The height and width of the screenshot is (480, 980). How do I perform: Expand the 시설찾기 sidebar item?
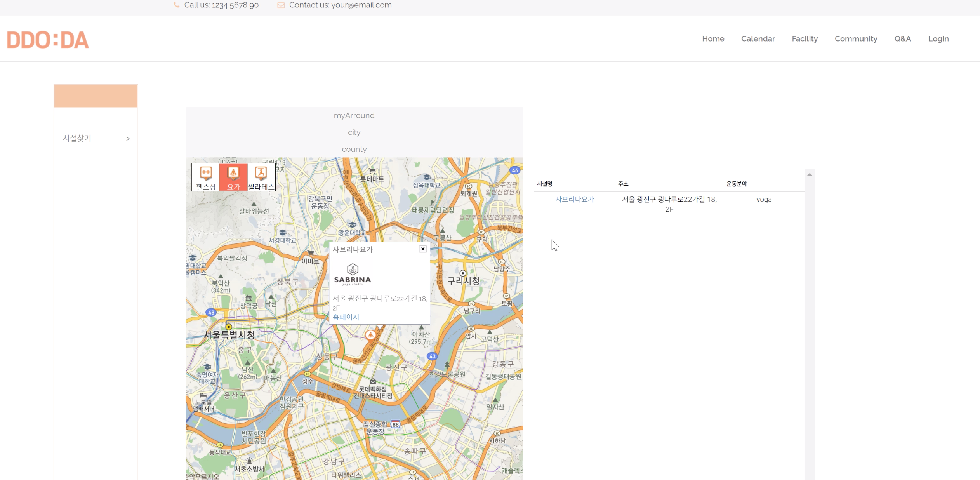point(96,138)
